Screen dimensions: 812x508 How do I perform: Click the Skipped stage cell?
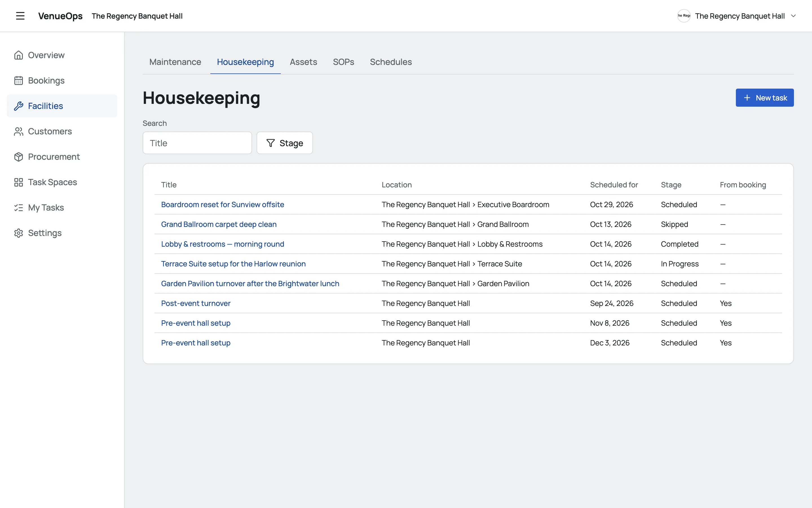(674, 224)
